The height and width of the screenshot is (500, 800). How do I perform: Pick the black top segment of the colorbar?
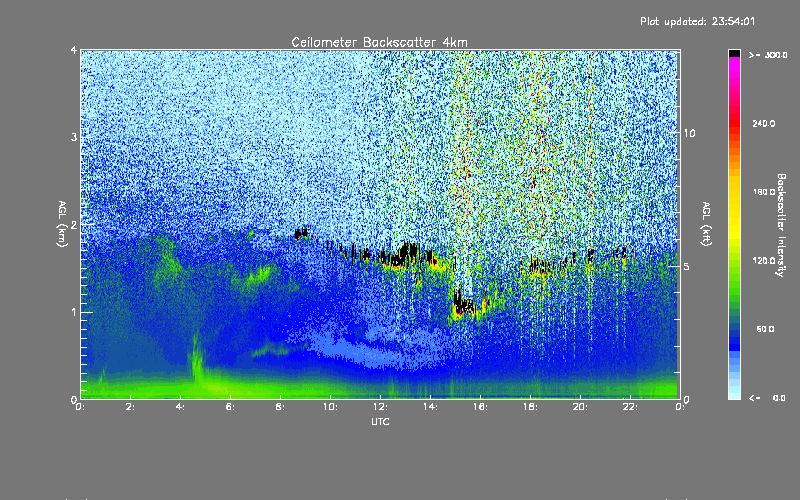click(x=734, y=53)
